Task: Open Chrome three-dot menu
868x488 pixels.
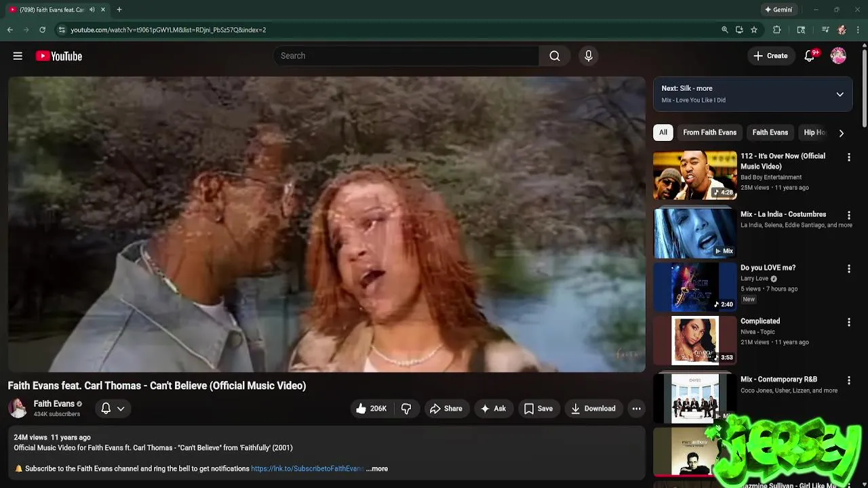Action: pyautogui.click(x=858, y=30)
